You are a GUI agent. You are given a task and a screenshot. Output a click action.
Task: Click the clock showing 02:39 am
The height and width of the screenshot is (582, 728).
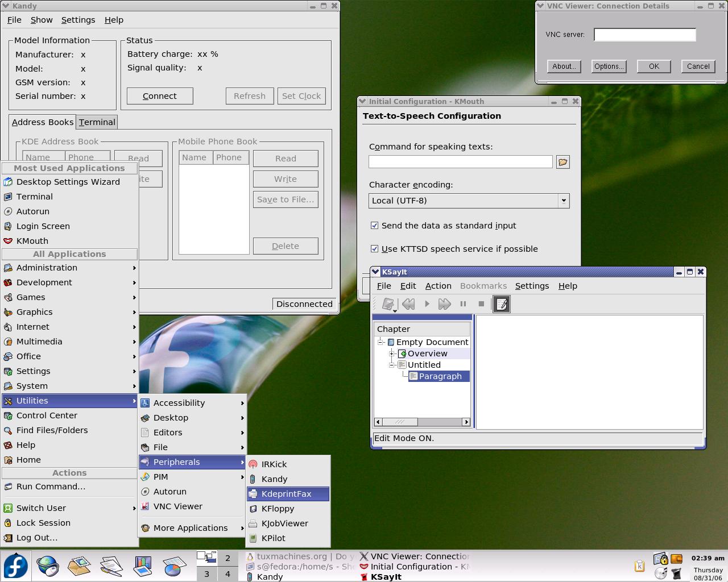[708, 558]
